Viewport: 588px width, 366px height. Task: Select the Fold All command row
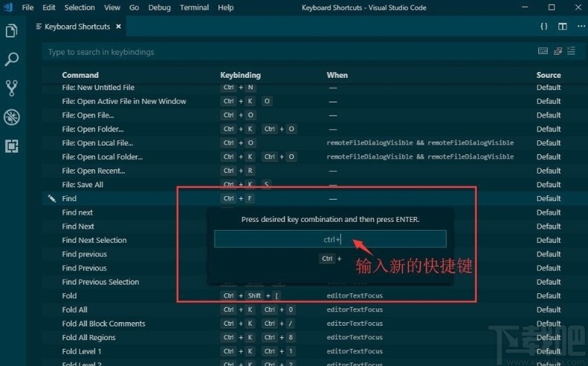click(x=314, y=310)
